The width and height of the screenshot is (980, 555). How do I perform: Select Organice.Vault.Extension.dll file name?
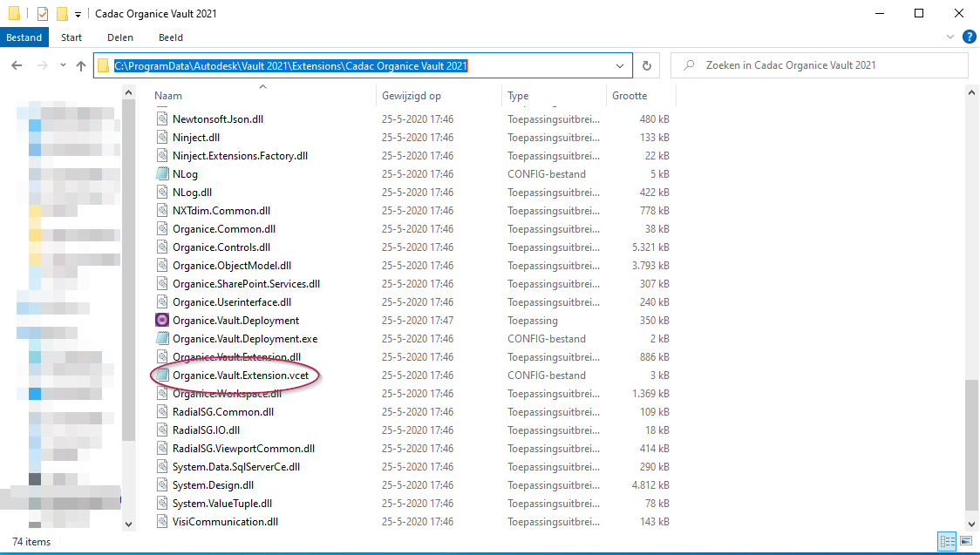(237, 357)
